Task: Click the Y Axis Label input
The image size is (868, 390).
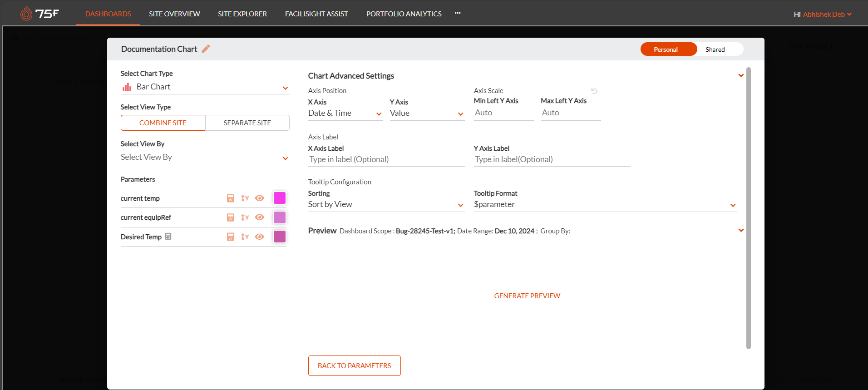Action: [x=552, y=159]
